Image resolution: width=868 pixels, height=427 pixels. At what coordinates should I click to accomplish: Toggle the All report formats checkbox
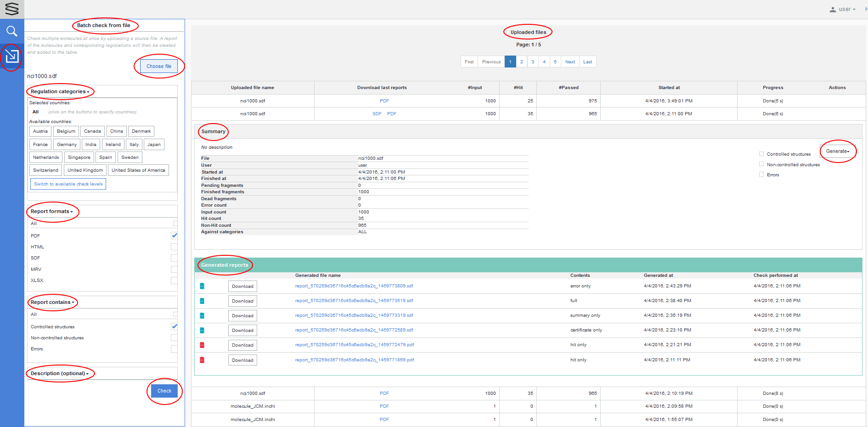click(175, 224)
